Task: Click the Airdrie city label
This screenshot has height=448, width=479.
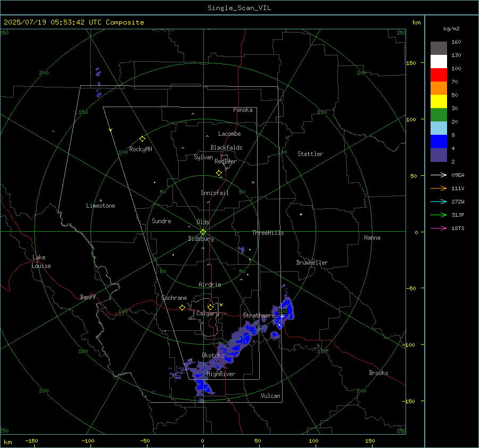Action: 210,284
